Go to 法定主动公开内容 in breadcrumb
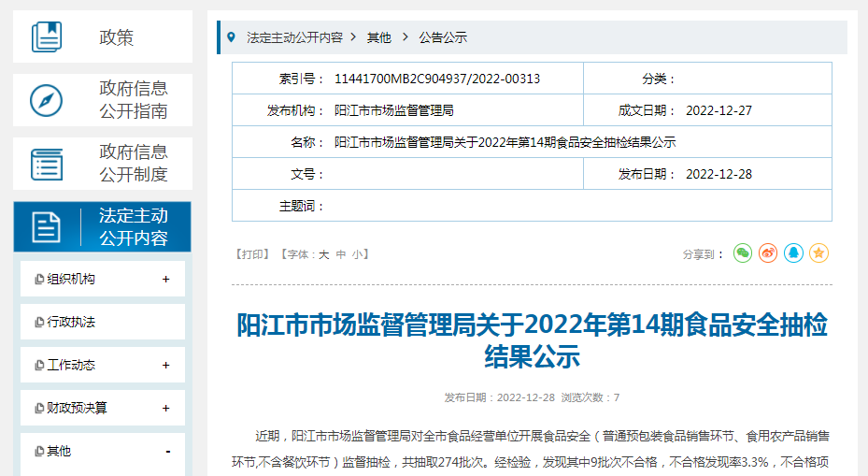 (x=294, y=37)
